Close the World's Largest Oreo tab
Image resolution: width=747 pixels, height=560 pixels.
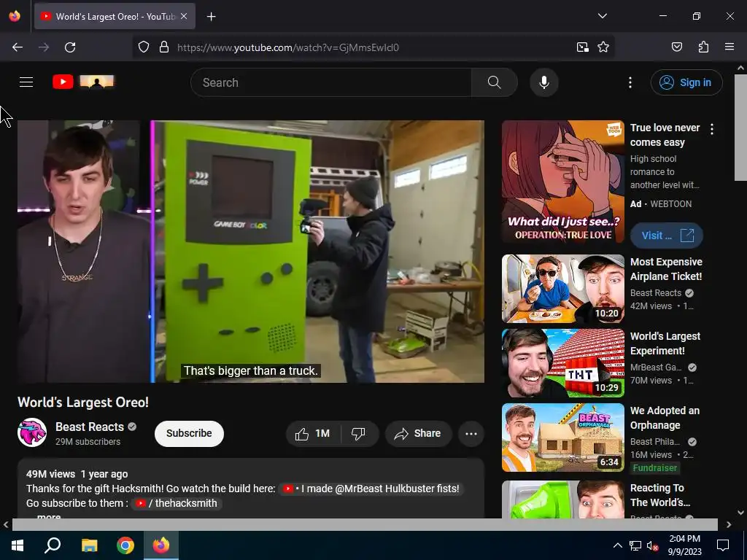click(184, 16)
